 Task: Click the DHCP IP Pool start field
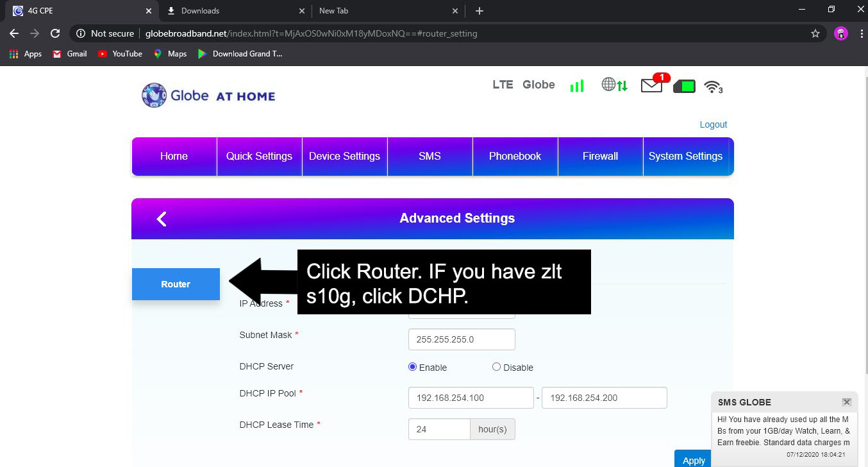[x=471, y=398]
